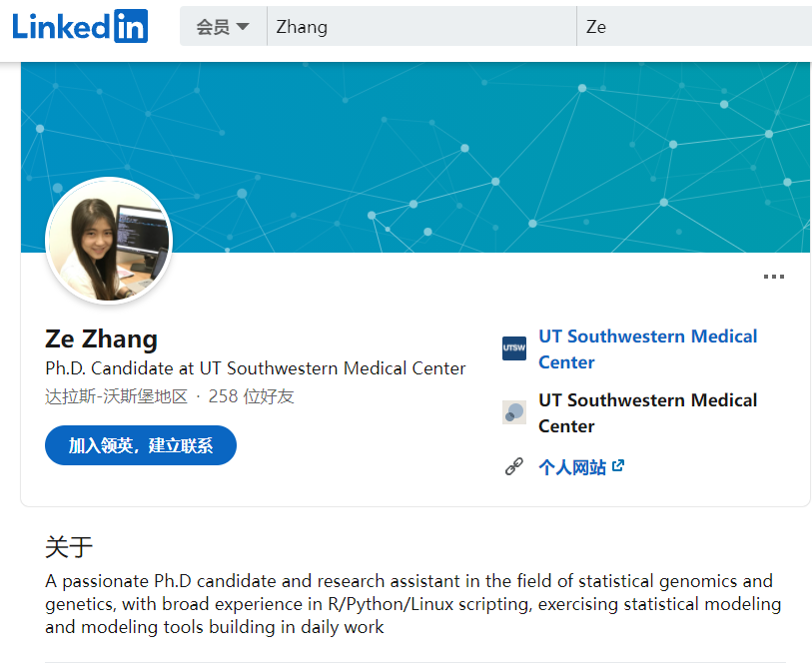The height and width of the screenshot is (664, 812).
Task: Click the external link arrow beside 个人网站
Action: tap(618, 465)
